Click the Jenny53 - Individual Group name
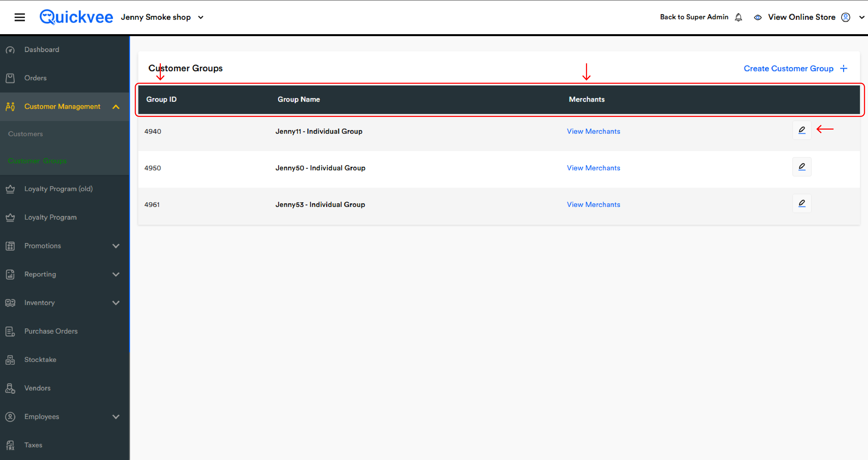Screen dimensions: 868x460 point(320,204)
